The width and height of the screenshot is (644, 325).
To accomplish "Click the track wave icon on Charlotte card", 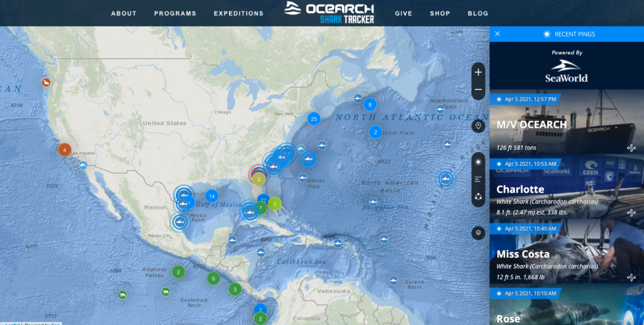I will [x=631, y=213].
